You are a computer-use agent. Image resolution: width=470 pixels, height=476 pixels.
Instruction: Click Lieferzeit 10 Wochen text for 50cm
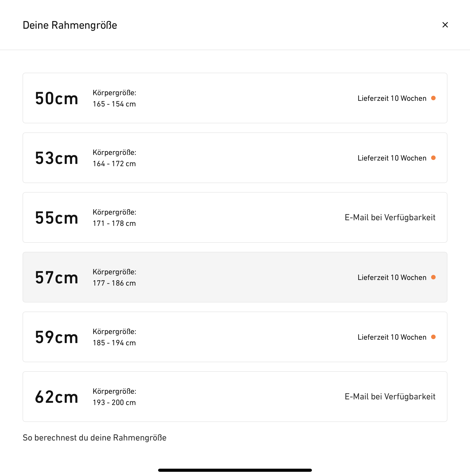[x=392, y=98]
